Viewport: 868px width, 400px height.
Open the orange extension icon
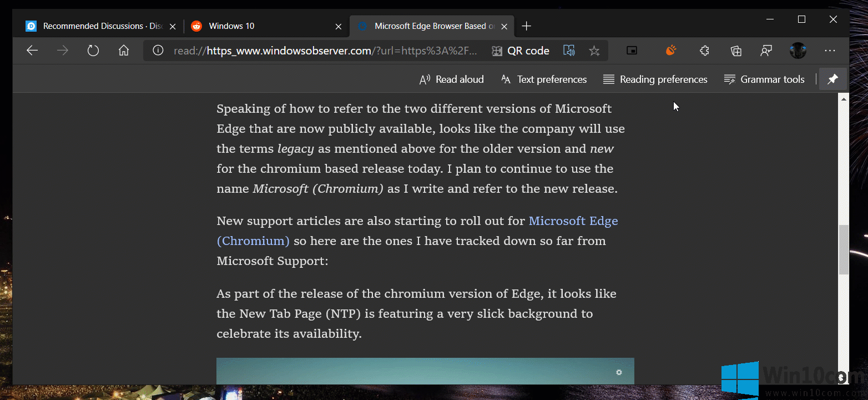click(x=671, y=51)
